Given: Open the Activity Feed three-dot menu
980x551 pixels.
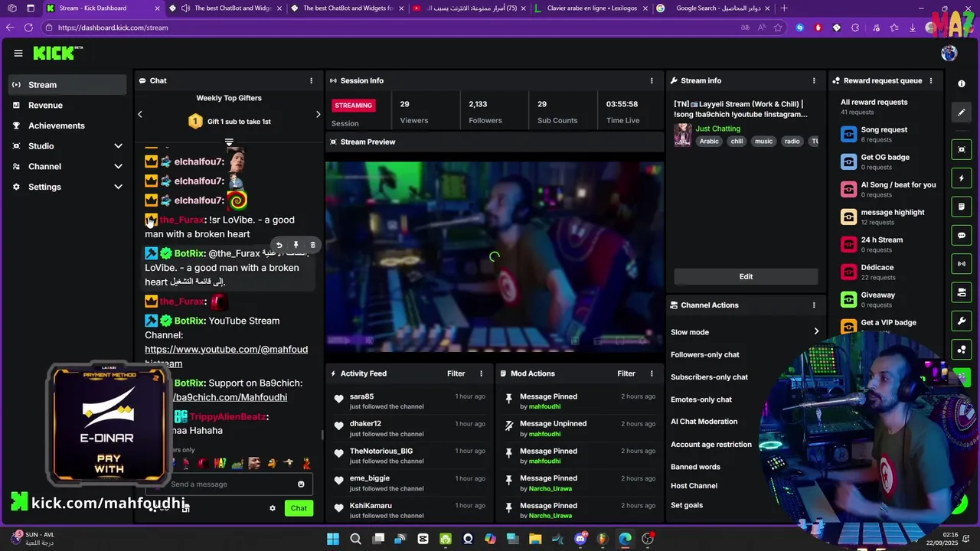Looking at the screenshot, I should [x=482, y=373].
